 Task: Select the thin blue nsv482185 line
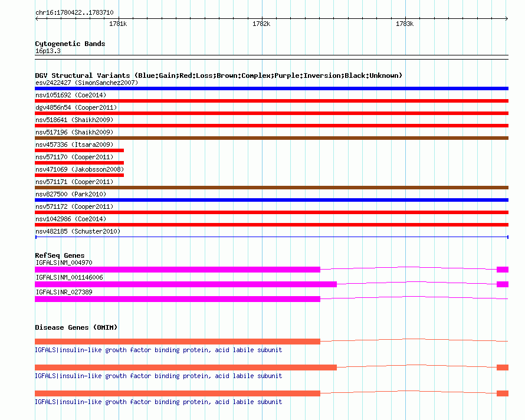pyautogui.click(x=271, y=237)
